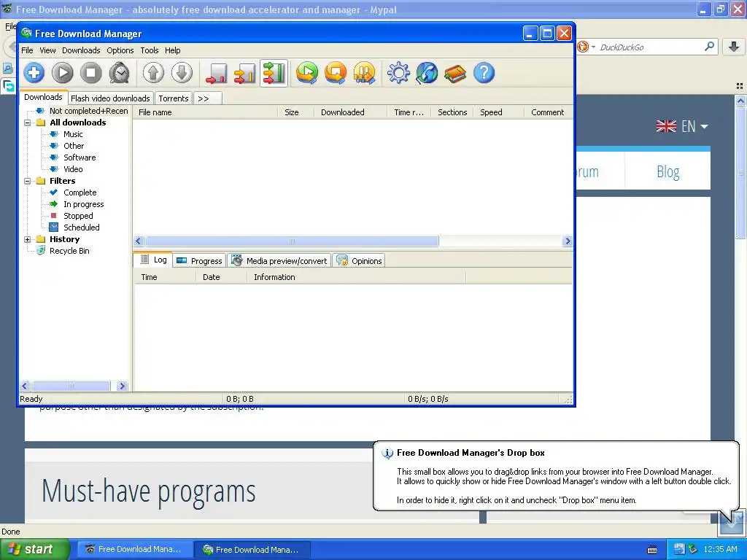Open the Recycle Bin tree item
The width and height of the screenshot is (747, 560).
coord(69,251)
